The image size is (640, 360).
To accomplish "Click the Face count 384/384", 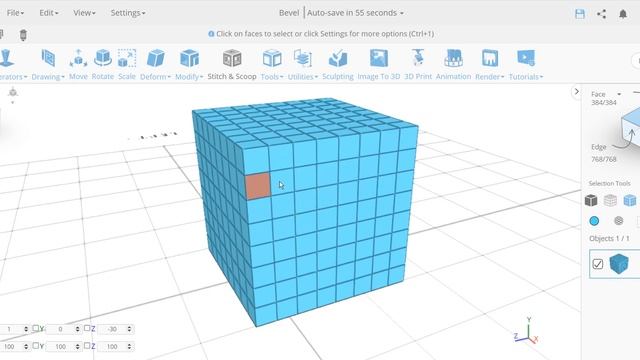I will click(604, 103).
